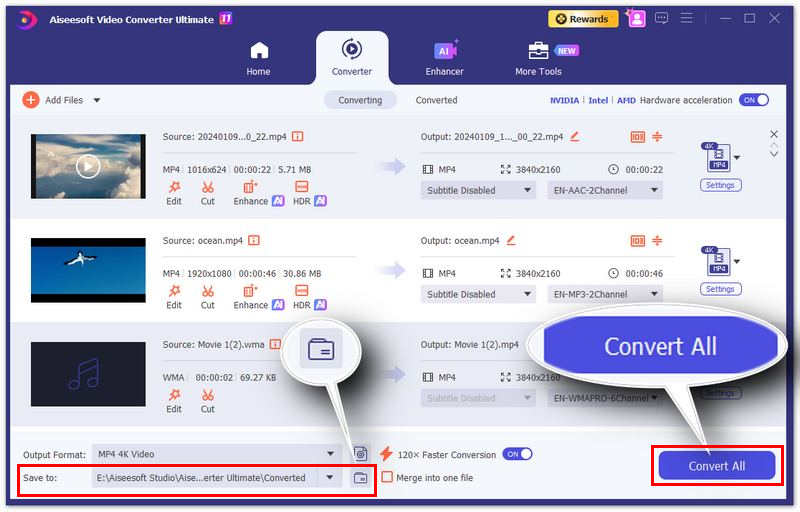Image resolution: width=800 pixels, height=512 pixels.
Task: Open the Output Format MP4 4K Video dropdown
Action: [217, 454]
